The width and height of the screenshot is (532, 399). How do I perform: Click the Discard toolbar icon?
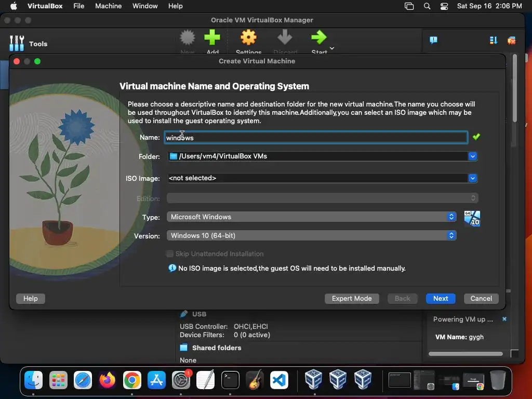[x=285, y=37]
